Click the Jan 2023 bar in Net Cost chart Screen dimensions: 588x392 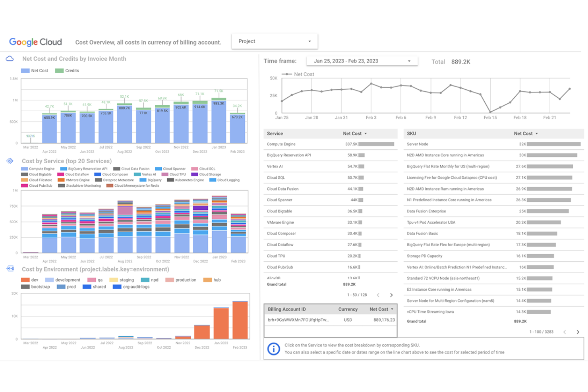(219, 121)
